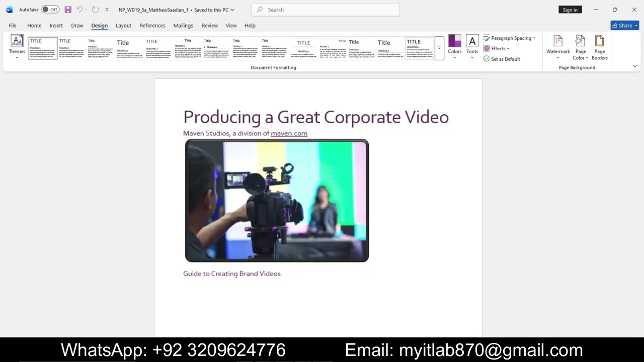Toggle the AutoSave switch
The image size is (644, 362).
click(x=50, y=10)
